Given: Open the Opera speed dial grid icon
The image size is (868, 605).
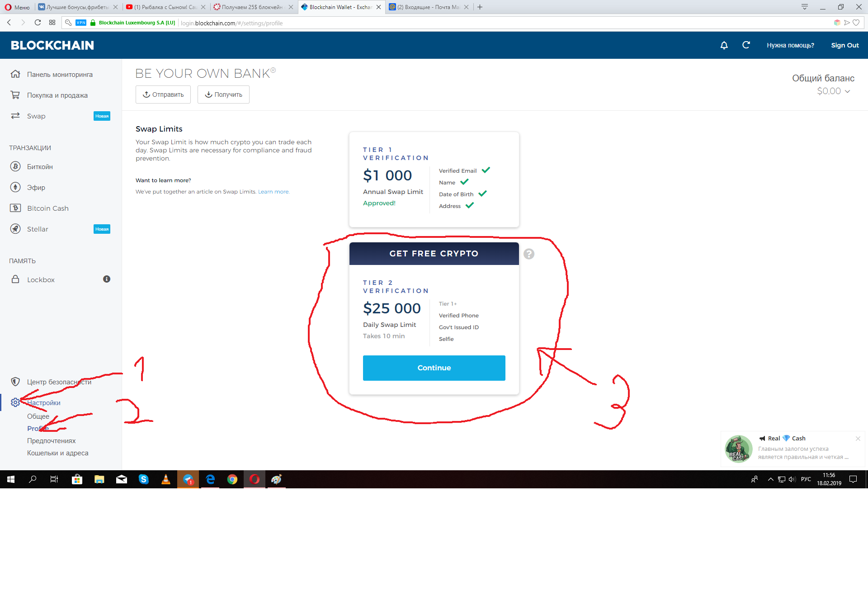Looking at the screenshot, I should tap(52, 23).
